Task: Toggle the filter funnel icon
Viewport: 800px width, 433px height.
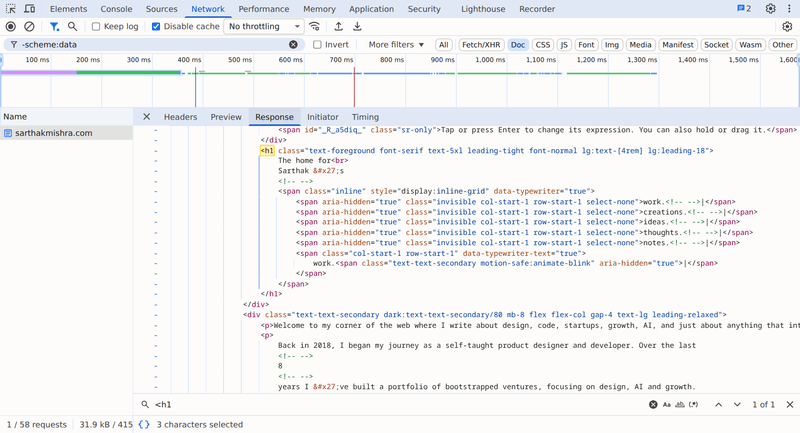Action: (x=54, y=27)
